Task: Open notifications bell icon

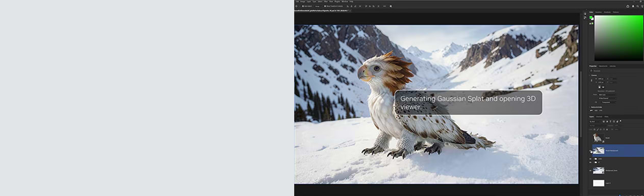Action: (x=633, y=6)
